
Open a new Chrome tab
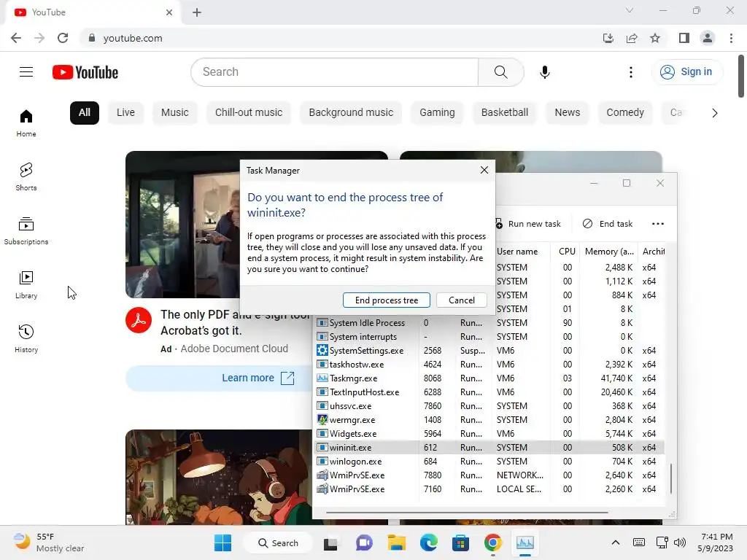(x=197, y=12)
